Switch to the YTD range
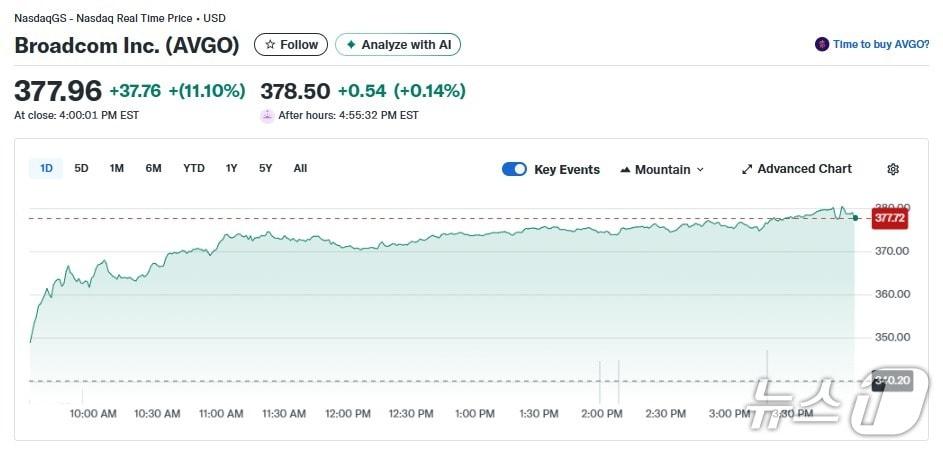The width and height of the screenshot is (943, 449). [194, 168]
